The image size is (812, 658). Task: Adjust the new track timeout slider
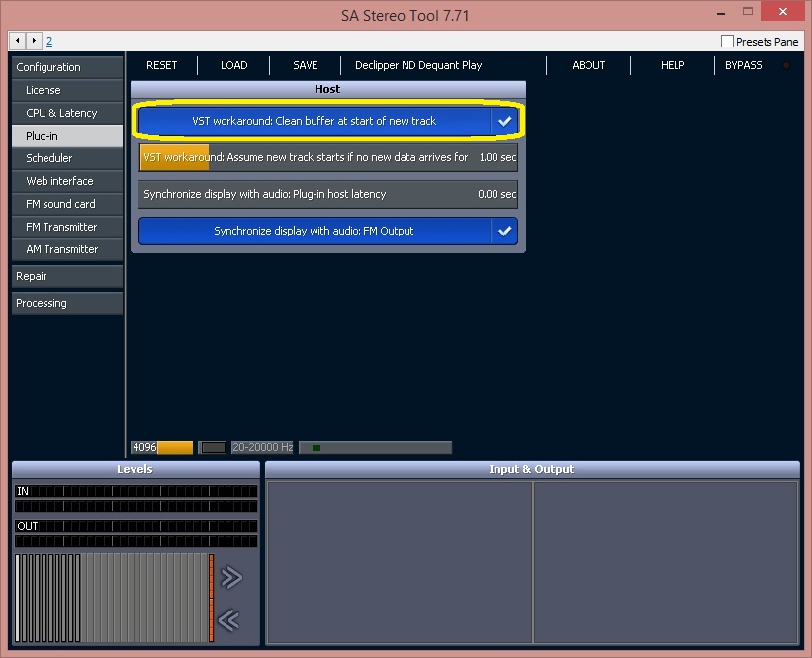coord(328,157)
